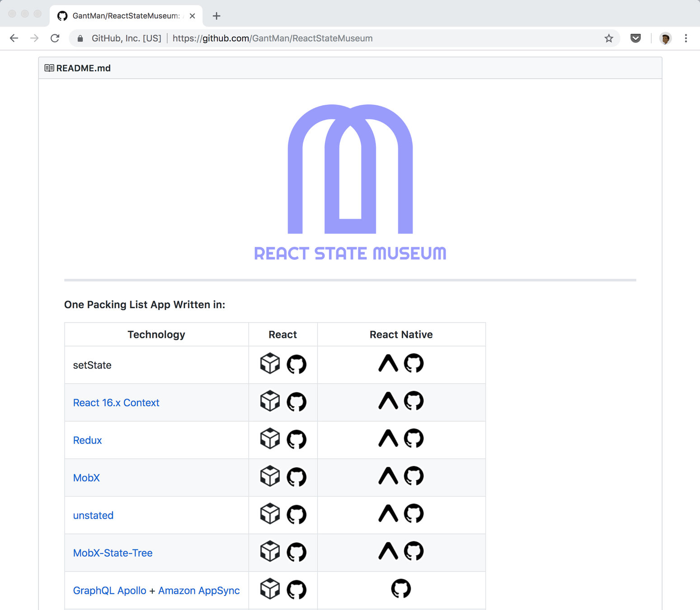
Task: Bookmark this page with the star
Action: tap(609, 38)
